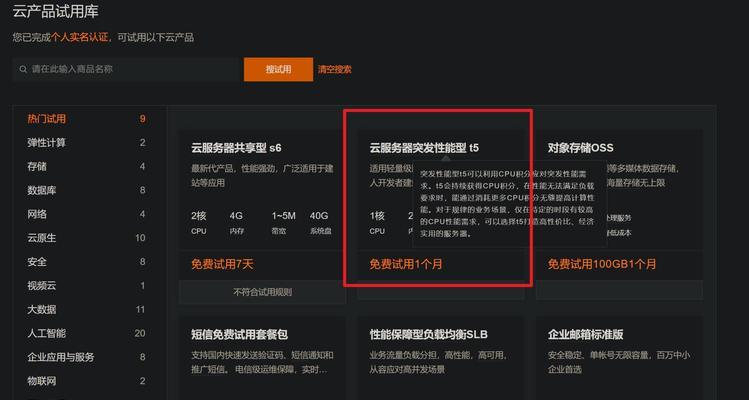
Task: Select the 企业应用与服务 category
Action: [61, 357]
